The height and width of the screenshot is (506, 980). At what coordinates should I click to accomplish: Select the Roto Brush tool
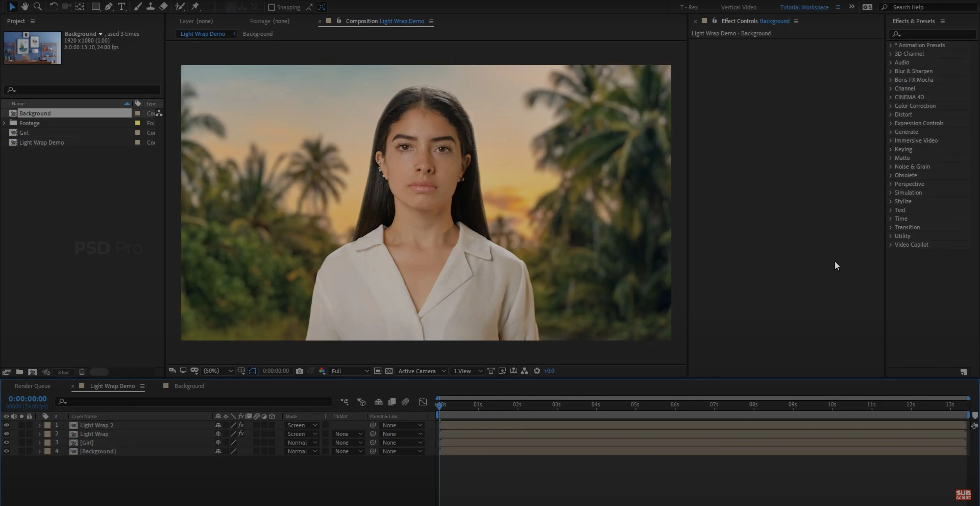(x=180, y=7)
